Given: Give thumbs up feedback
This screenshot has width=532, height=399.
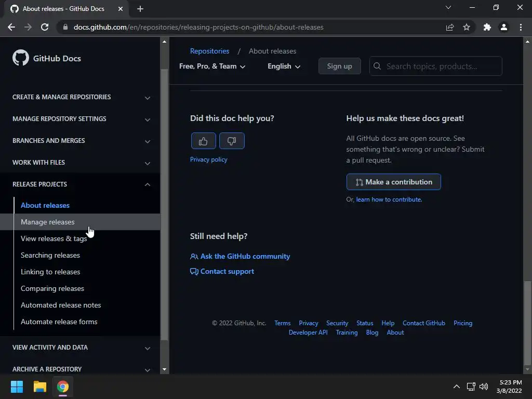Looking at the screenshot, I should pyautogui.click(x=203, y=141).
